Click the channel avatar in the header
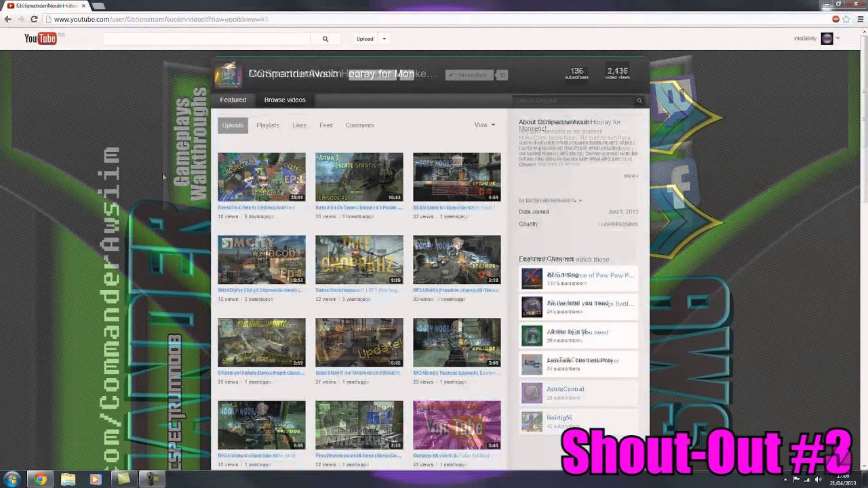 228,75
